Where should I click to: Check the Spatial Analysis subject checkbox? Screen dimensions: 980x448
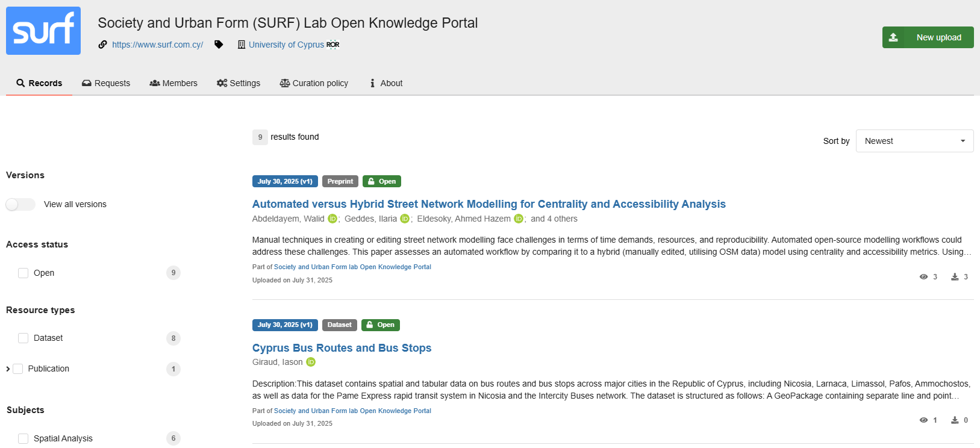click(23, 439)
